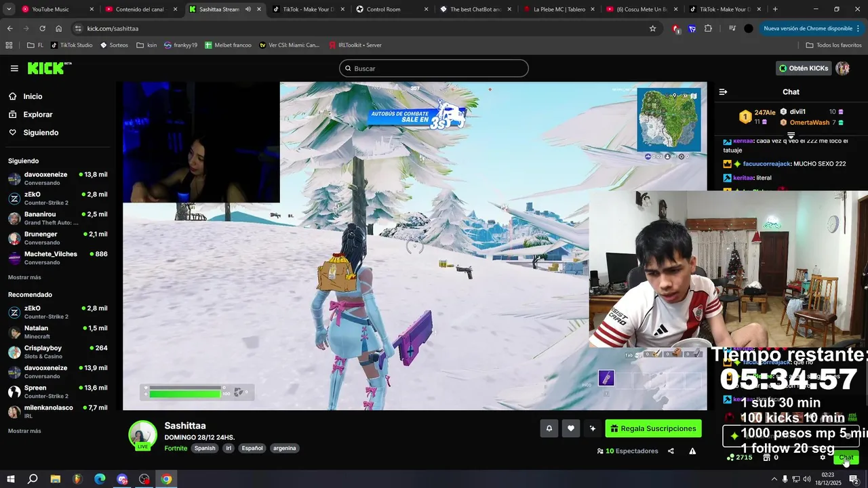This screenshot has height=488, width=868.
Task: Expand Mostrar más under Recomendado
Action: coord(24,431)
